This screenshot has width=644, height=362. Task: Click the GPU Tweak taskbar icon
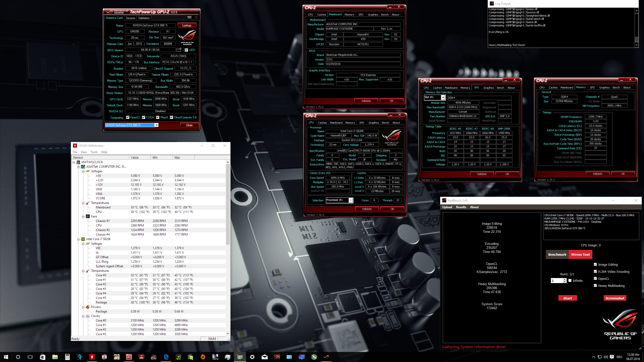[x=154, y=357]
